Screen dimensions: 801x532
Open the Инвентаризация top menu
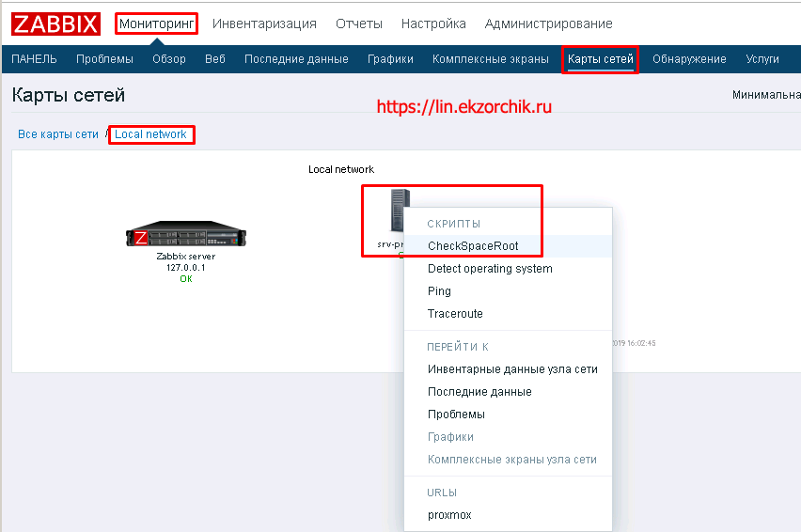[264, 23]
